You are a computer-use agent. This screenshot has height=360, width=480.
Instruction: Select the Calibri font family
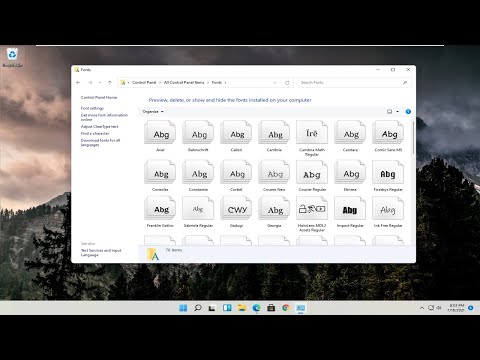pyautogui.click(x=236, y=136)
